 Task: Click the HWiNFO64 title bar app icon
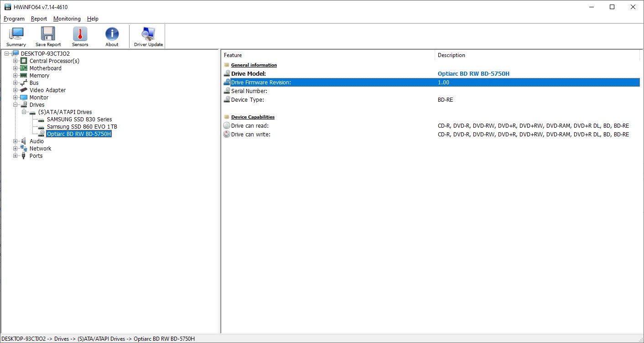point(8,7)
